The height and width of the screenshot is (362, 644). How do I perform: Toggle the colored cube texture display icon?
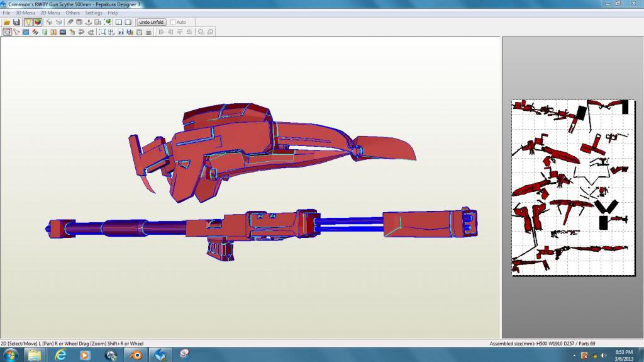click(x=38, y=22)
